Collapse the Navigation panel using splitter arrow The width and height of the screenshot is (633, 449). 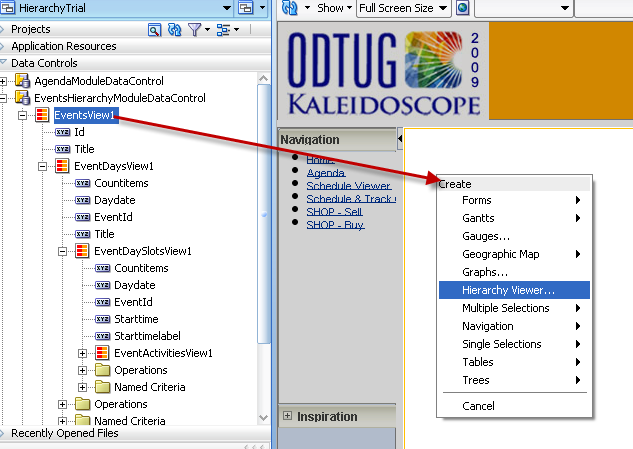(x=400, y=138)
